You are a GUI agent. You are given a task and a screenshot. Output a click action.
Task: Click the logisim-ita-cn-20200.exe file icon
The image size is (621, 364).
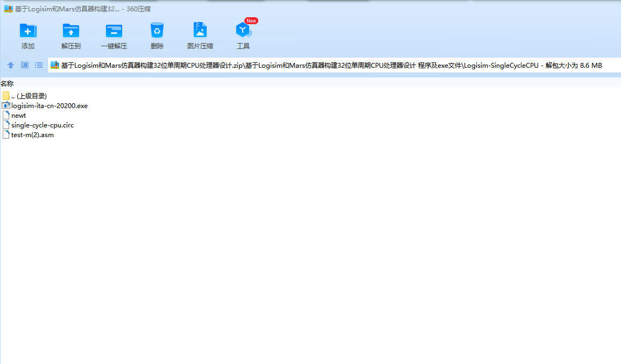5,105
